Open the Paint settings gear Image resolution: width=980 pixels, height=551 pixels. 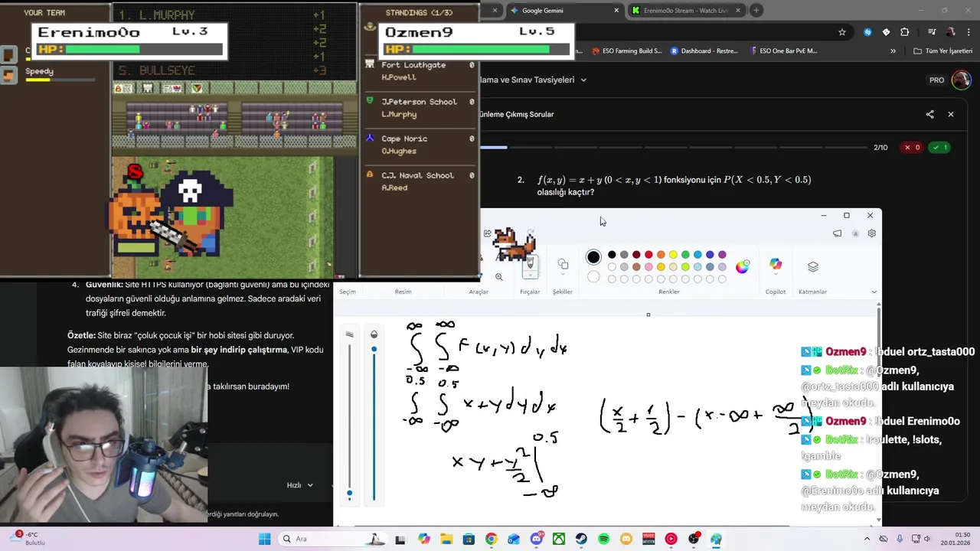[871, 233]
